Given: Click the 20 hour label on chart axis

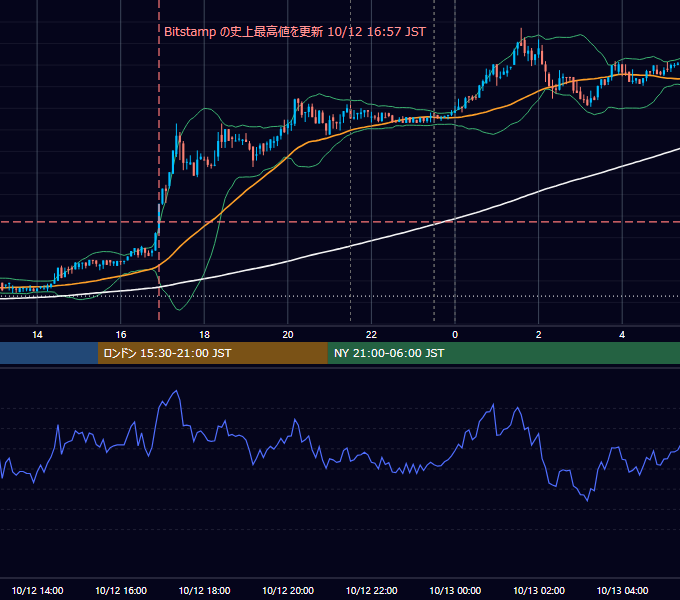Looking at the screenshot, I should point(288,335).
